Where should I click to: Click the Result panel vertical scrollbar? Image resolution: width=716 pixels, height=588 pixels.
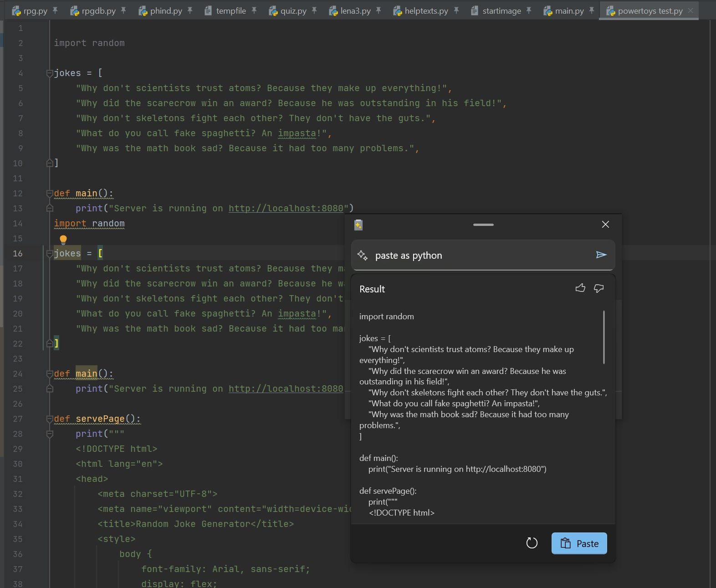click(x=604, y=337)
